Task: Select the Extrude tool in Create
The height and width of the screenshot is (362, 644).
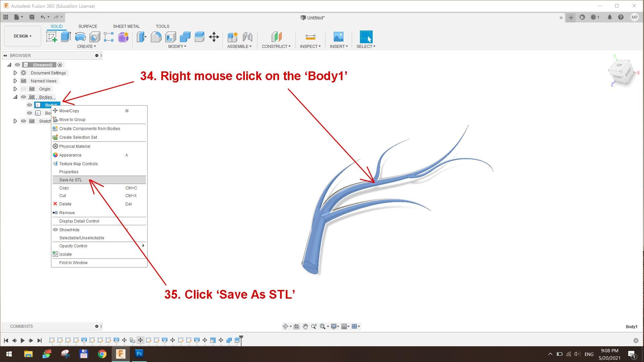Action: 66,37
